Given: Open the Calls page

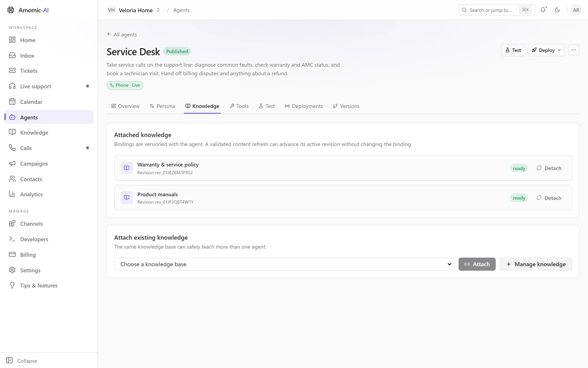Looking at the screenshot, I should tap(49, 148).
